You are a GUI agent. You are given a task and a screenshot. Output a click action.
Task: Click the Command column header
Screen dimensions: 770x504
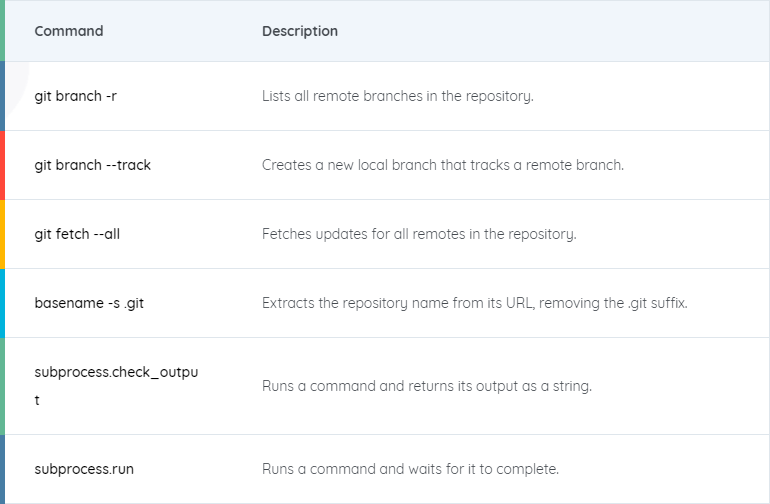(x=69, y=31)
